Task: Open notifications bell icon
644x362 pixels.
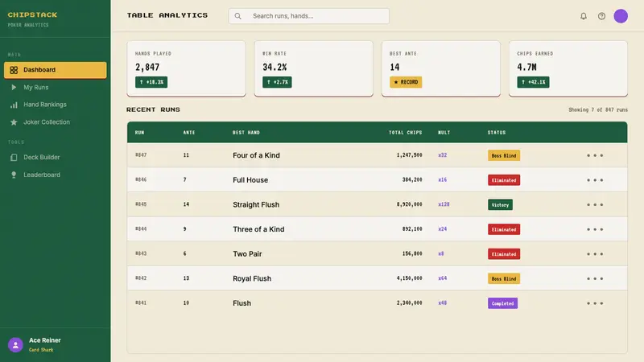Action: tap(583, 16)
